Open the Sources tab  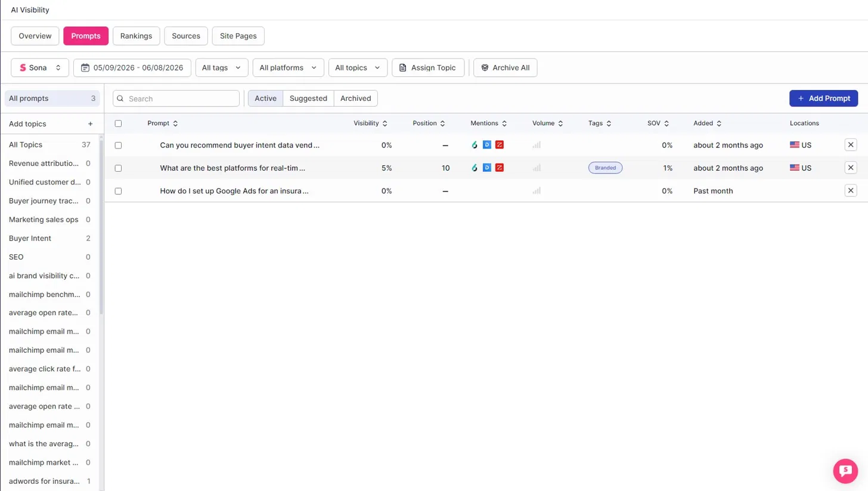click(186, 36)
